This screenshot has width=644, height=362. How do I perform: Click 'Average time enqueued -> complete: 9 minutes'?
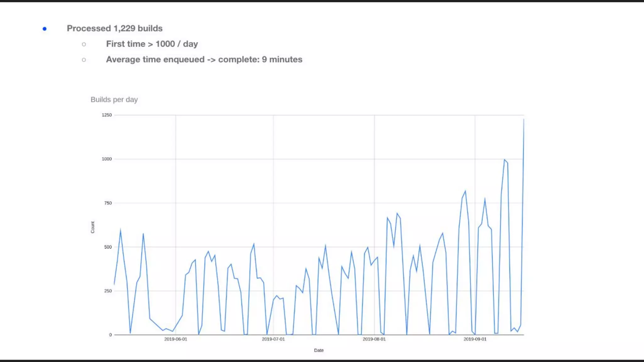click(204, 59)
